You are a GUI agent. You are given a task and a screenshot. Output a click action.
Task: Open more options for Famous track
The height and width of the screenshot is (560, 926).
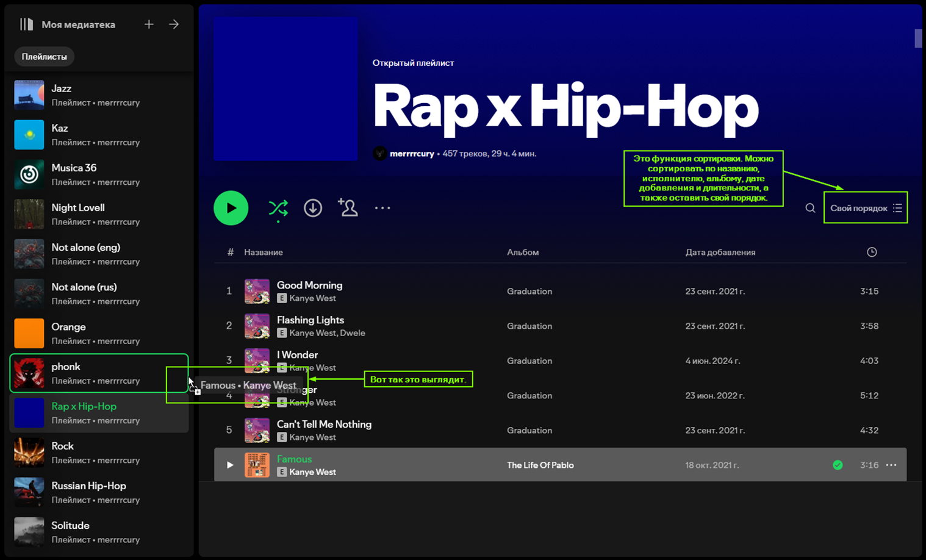tap(891, 465)
